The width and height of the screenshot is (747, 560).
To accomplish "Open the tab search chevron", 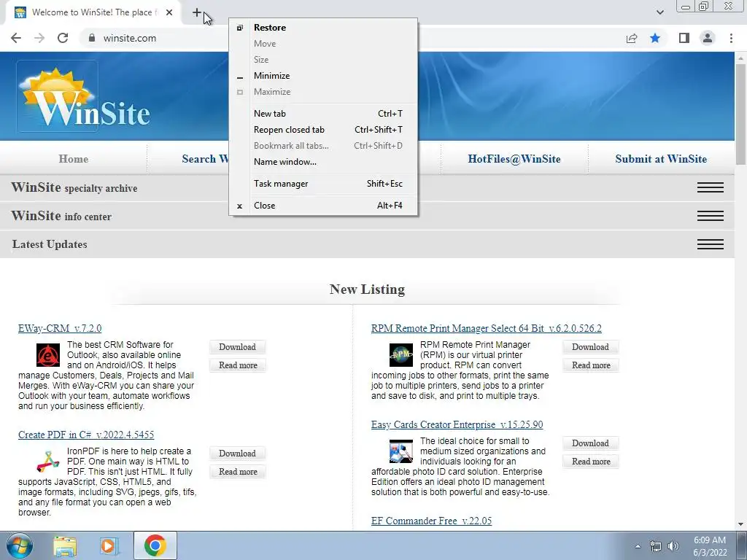I will 659,12.
